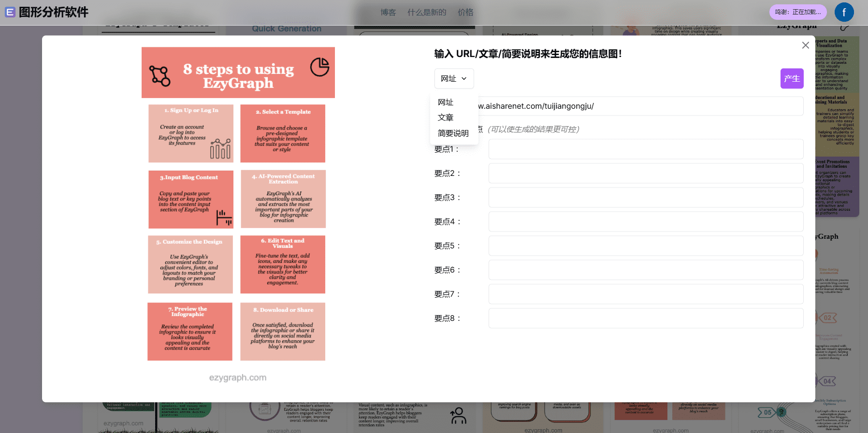Image resolution: width=868 pixels, height=433 pixels.
Task: Select 网址 option in the dropdown list
Action: (446, 102)
